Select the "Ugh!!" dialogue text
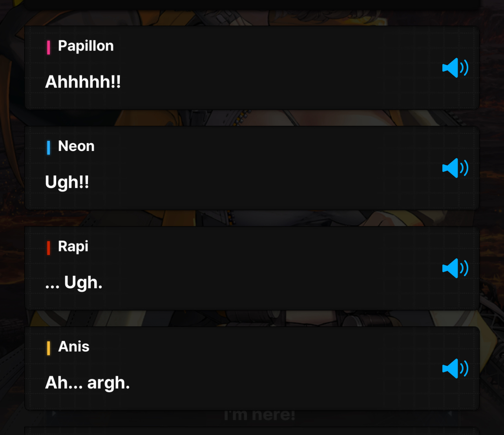 pos(67,183)
